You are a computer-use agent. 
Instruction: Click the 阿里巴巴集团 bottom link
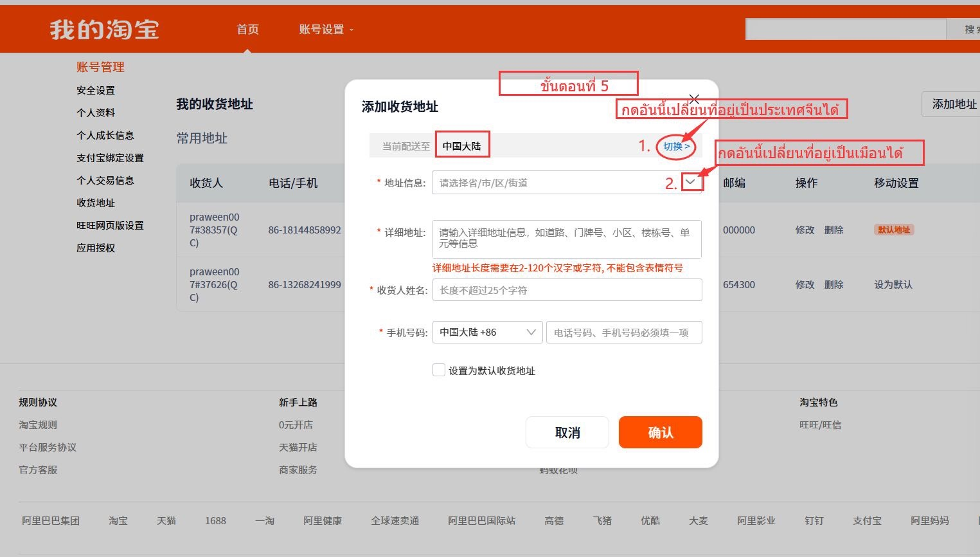click(x=51, y=521)
